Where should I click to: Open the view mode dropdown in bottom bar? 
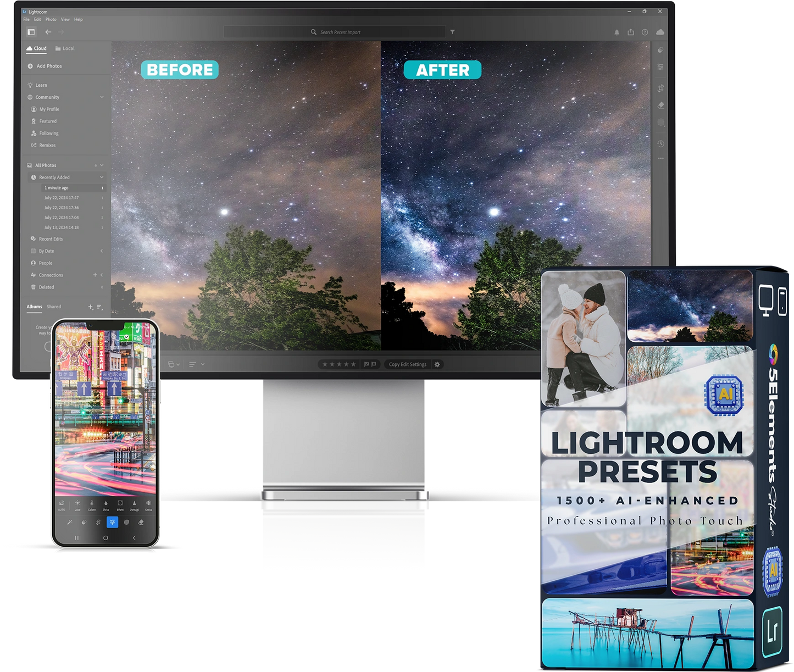pos(174,364)
